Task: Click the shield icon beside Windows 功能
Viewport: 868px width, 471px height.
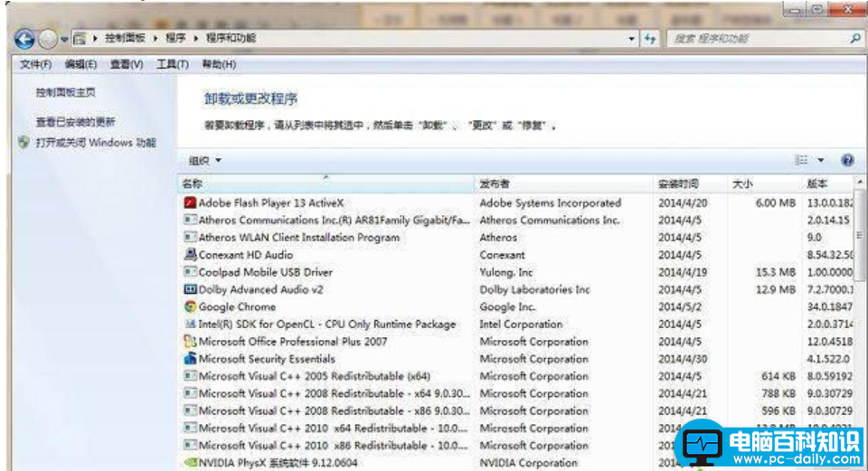Action: coord(24,142)
